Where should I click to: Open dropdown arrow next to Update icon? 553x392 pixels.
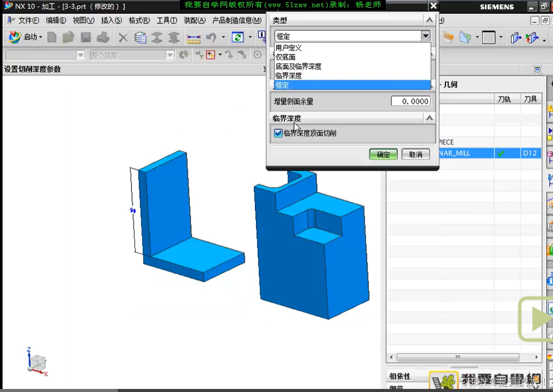tap(250, 37)
